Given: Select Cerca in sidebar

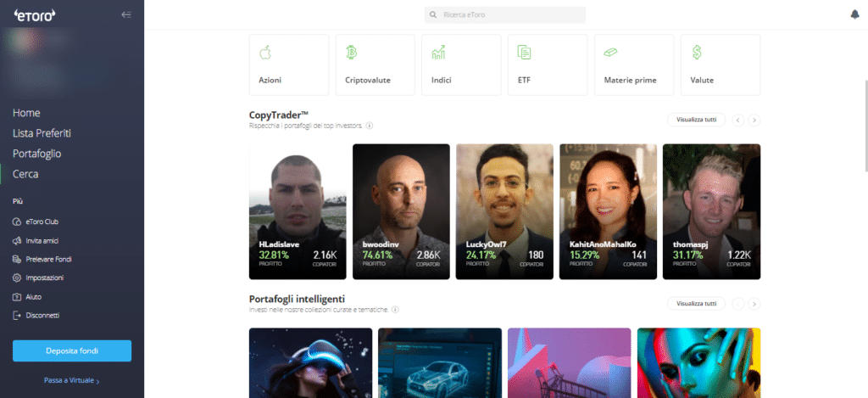Looking at the screenshot, I should point(25,174).
